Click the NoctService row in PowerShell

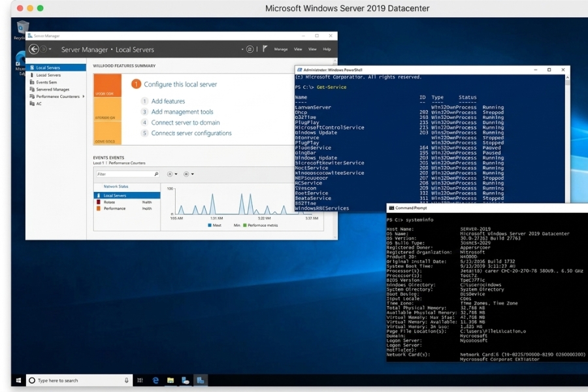click(x=399, y=168)
